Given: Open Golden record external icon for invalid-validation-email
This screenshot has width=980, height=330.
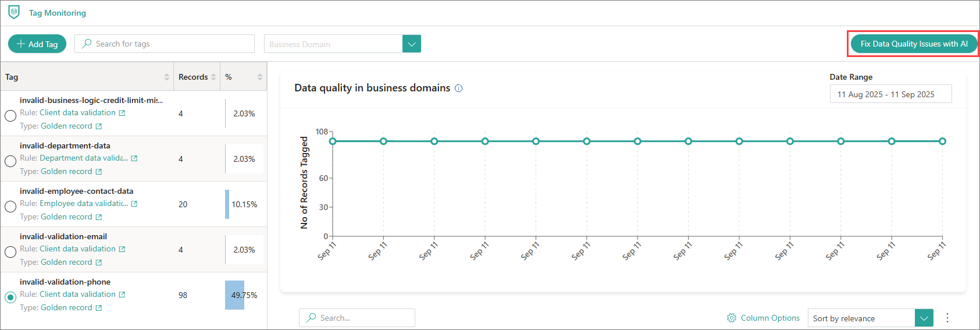Looking at the screenshot, I should [x=99, y=262].
